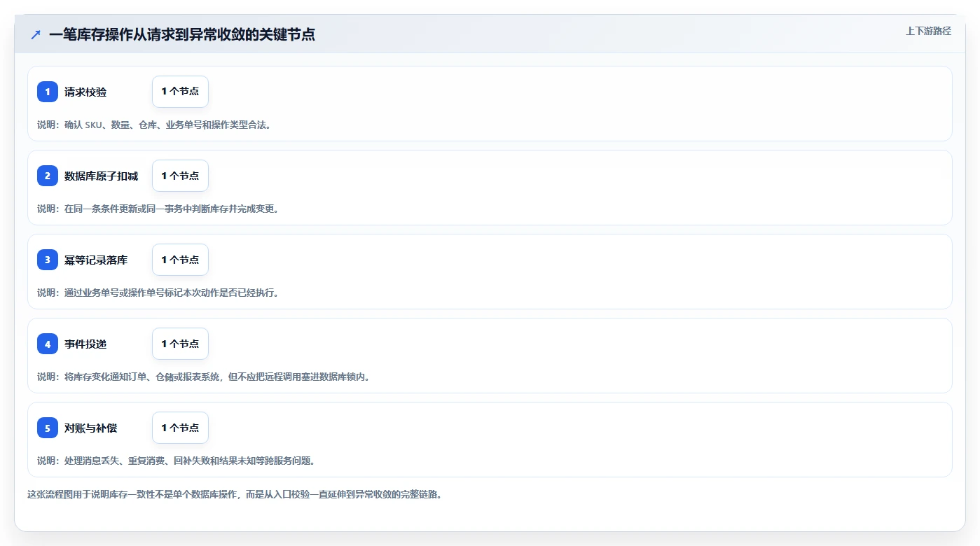Click the 上下游路径 label in the header

coord(928,31)
